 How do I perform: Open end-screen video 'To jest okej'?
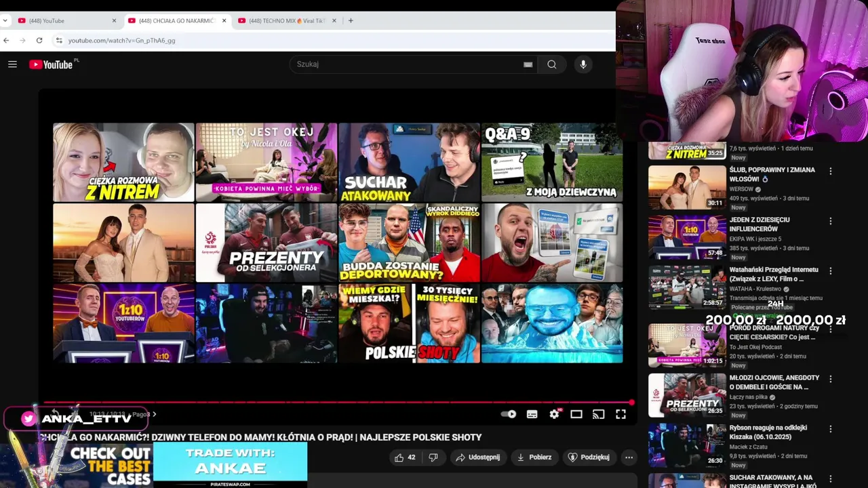pyautogui.click(x=267, y=162)
